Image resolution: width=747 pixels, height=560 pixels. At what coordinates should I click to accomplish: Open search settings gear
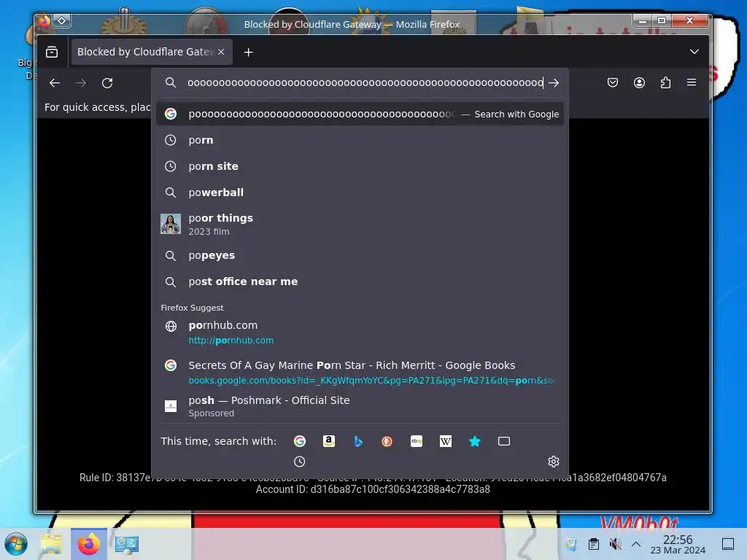pos(554,462)
